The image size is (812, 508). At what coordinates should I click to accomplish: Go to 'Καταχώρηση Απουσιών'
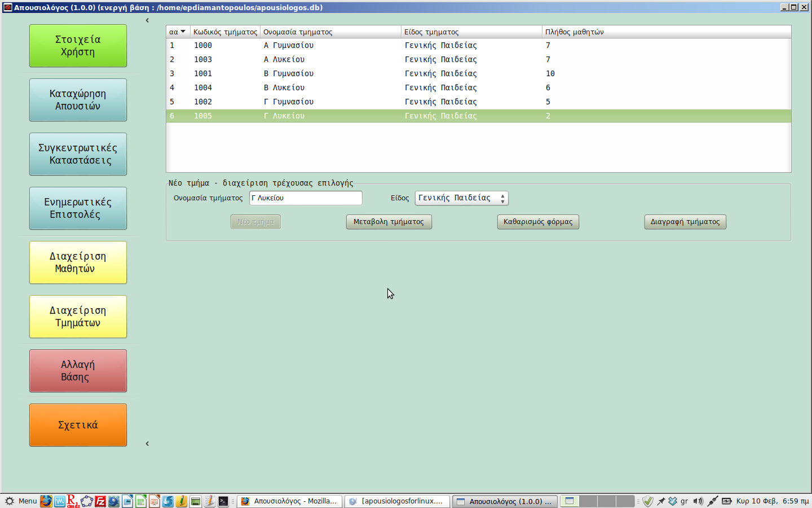(78, 100)
